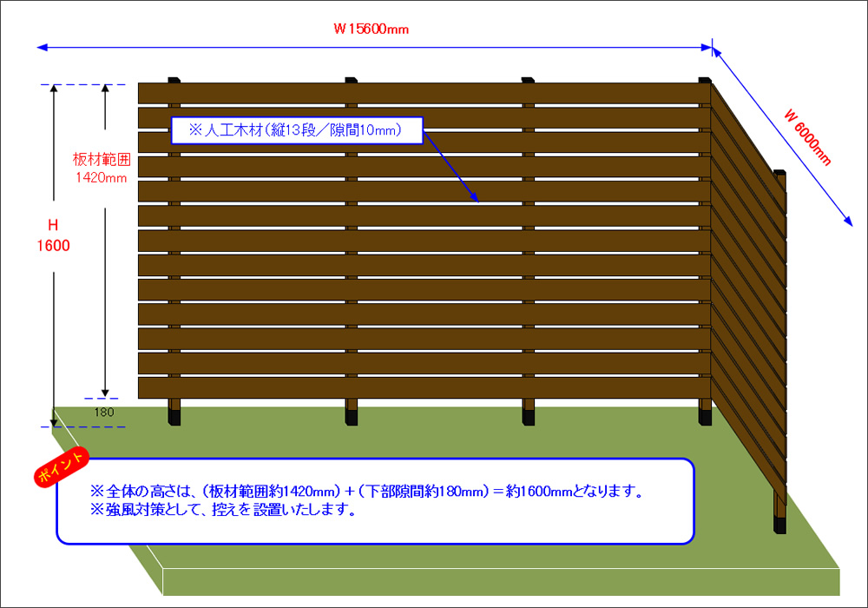Click the 板材範囲 1420mm red label
Image resolution: width=868 pixels, height=608 pixels.
(101, 169)
